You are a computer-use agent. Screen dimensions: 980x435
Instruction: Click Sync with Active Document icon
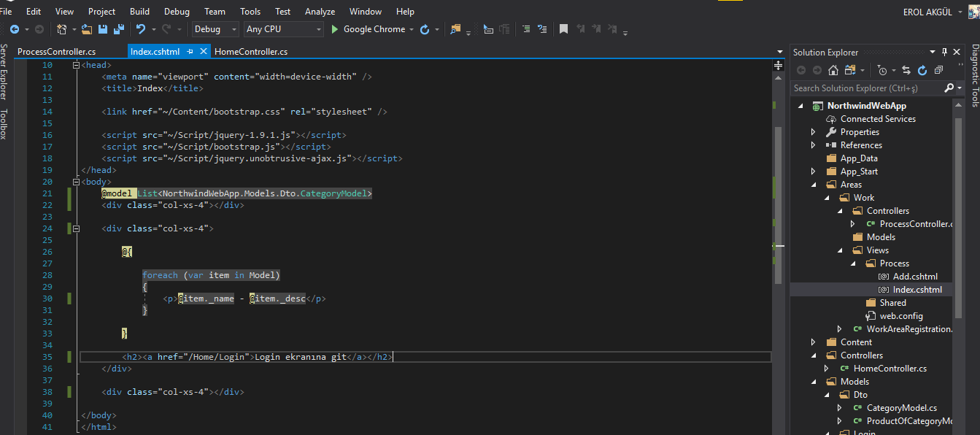coord(906,70)
